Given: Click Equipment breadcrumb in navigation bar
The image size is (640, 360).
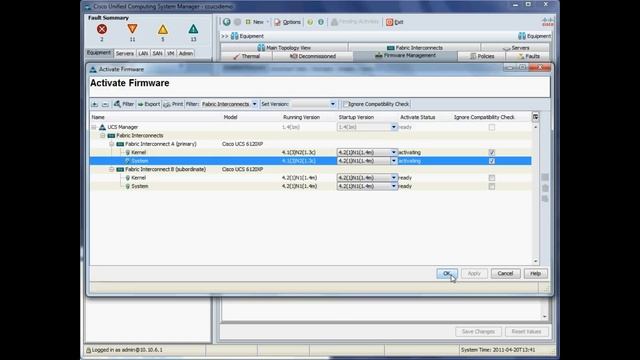Looking at the screenshot, I should (x=247, y=36).
